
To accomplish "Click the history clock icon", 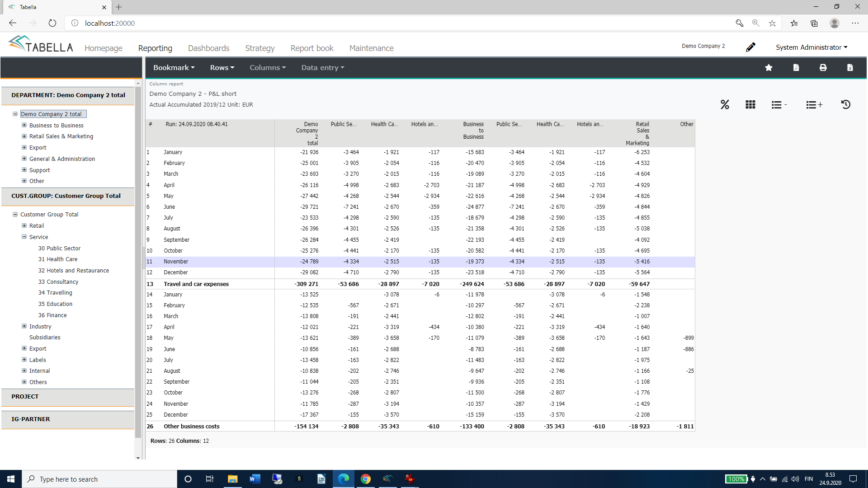I will point(846,105).
